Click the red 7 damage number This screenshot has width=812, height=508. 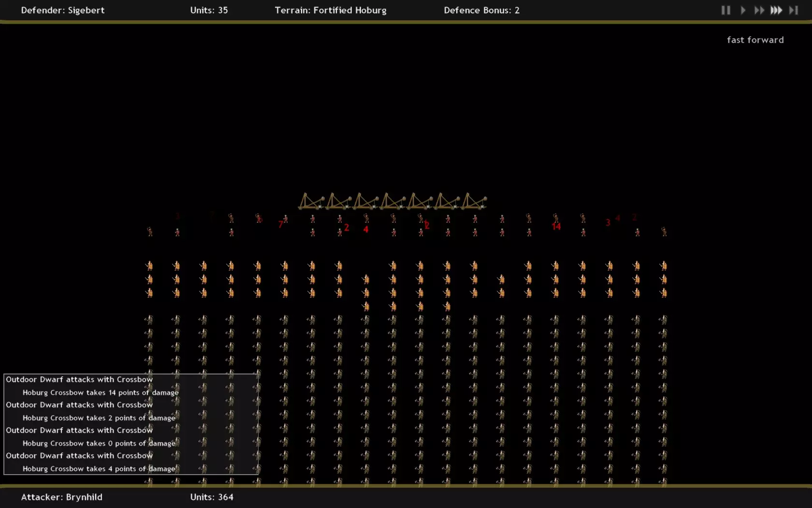pyautogui.click(x=280, y=224)
